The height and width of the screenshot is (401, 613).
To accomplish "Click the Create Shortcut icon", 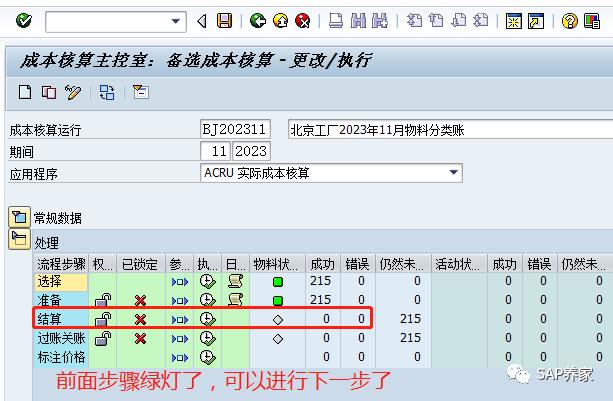I will pos(536,21).
